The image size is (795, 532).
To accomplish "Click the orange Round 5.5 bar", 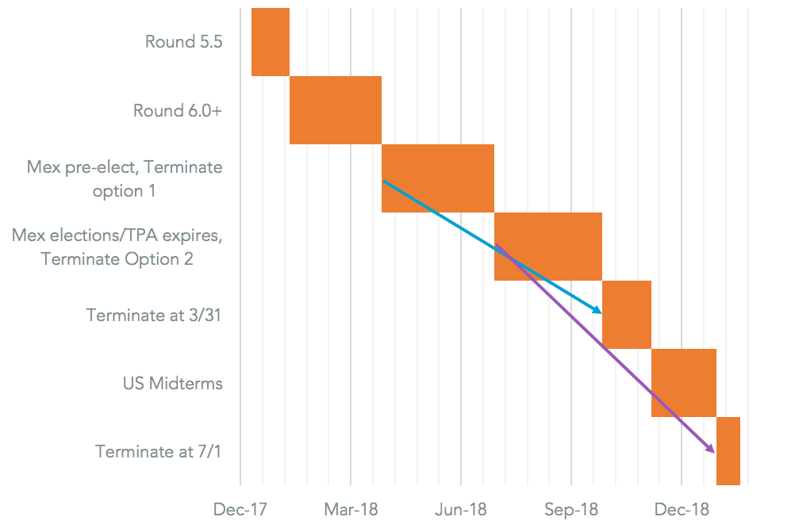I will pos(270,41).
